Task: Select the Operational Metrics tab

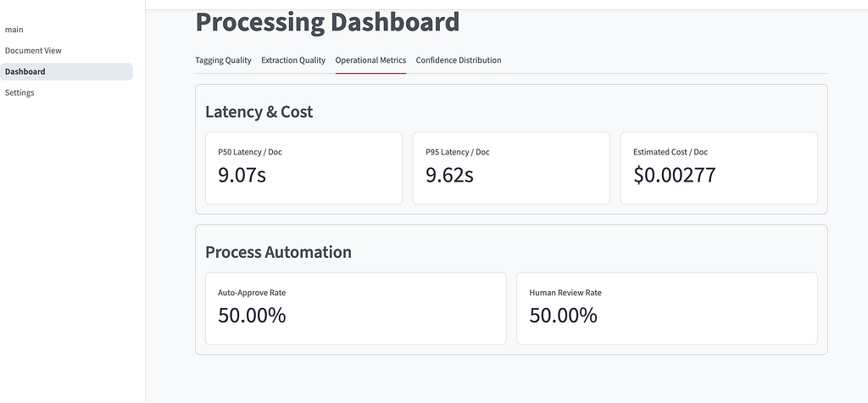Action: tap(371, 60)
